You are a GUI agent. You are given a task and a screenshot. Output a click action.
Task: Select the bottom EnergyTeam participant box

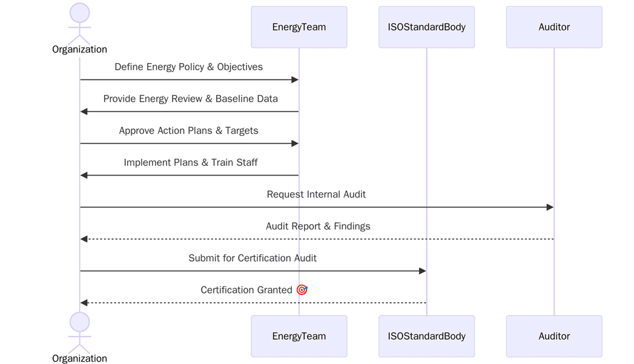[x=299, y=336]
